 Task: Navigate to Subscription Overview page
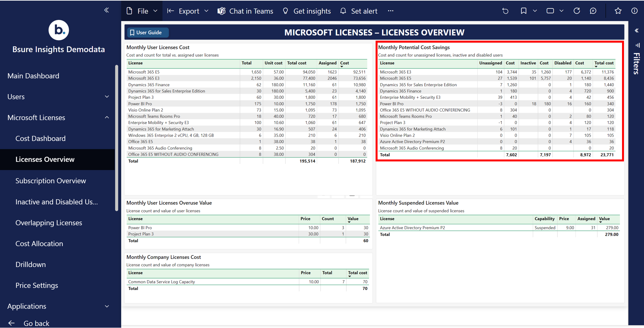(x=51, y=181)
